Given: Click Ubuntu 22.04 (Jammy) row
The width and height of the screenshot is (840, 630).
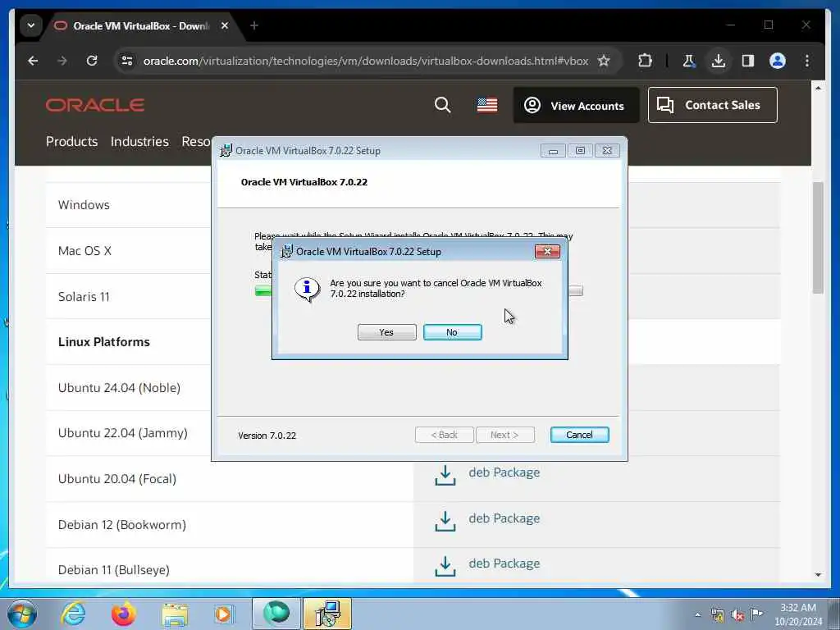Looking at the screenshot, I should 129,433.
